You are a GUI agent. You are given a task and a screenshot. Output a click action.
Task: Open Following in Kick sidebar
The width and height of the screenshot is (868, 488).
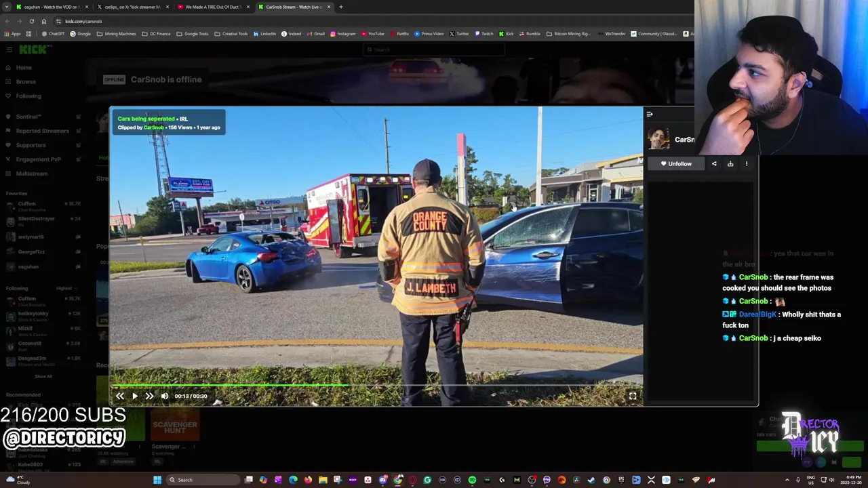(x=28, y=96)
